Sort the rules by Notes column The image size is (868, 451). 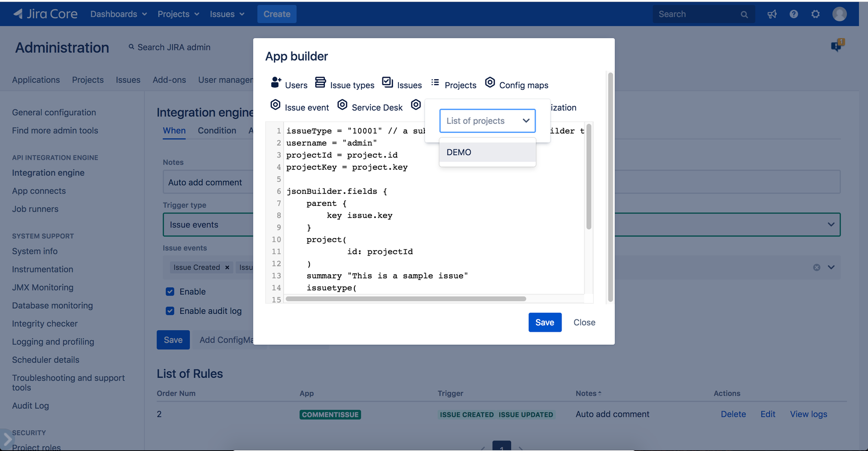click(x=588, y=393)
